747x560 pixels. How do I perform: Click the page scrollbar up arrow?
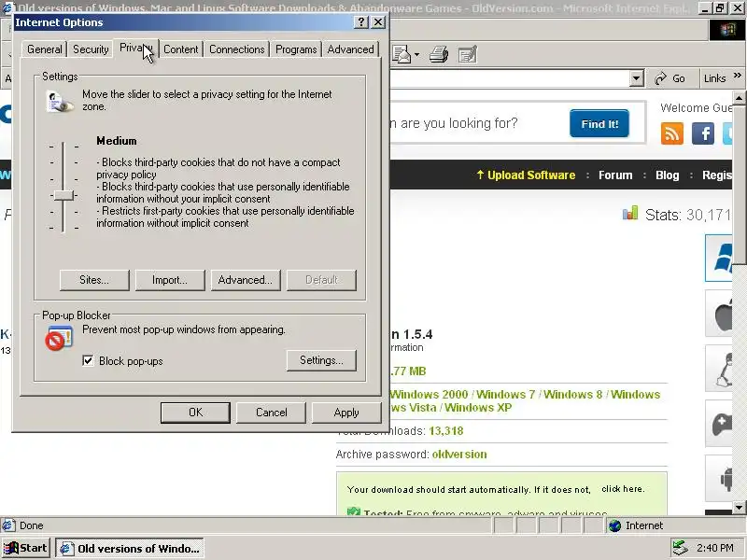(739, 99)
